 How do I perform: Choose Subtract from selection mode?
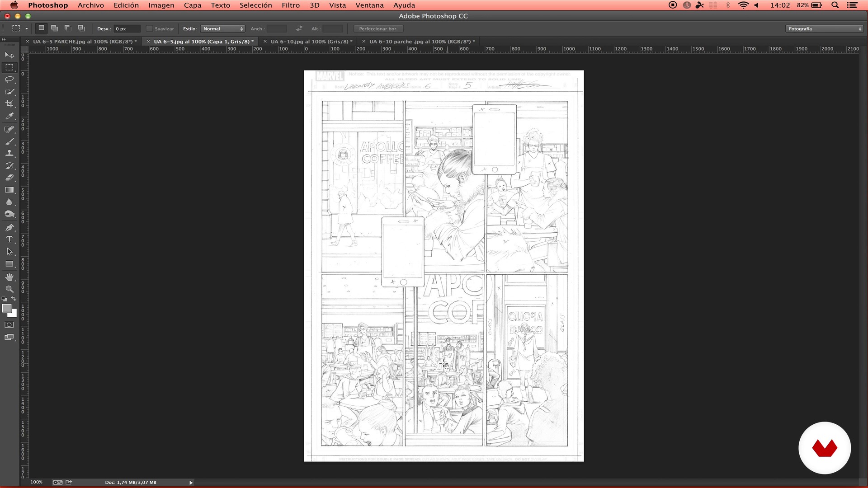[68, 28]
